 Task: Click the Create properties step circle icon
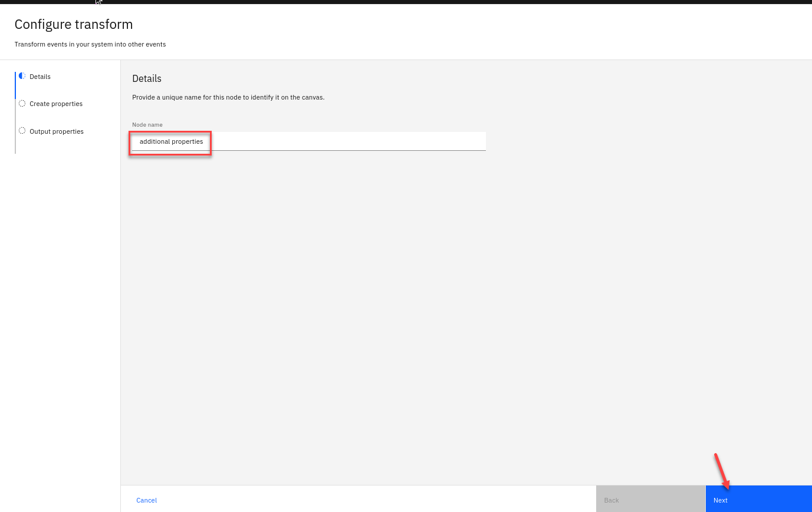(22, 104)
